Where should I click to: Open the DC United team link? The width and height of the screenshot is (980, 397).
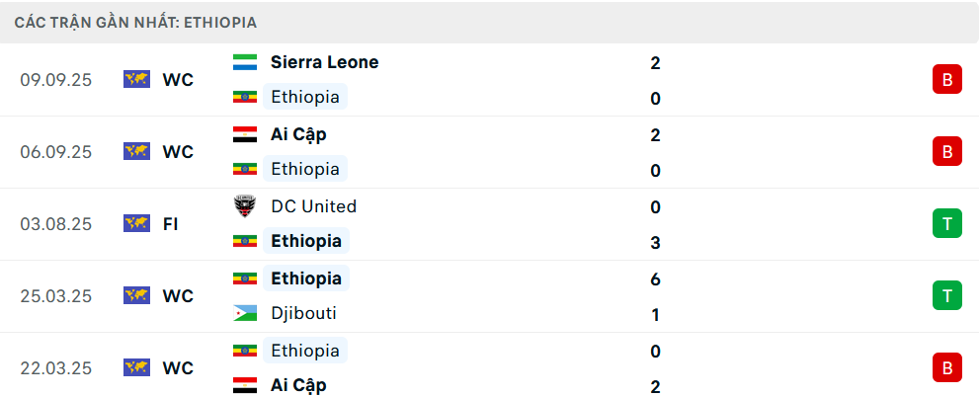[313, 206]
